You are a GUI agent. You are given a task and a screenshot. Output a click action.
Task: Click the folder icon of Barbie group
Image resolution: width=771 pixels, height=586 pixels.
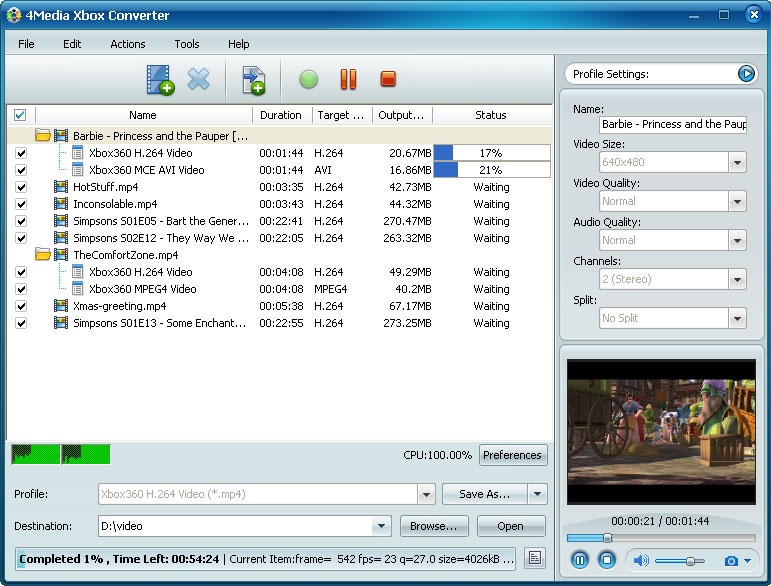point(43,135)
